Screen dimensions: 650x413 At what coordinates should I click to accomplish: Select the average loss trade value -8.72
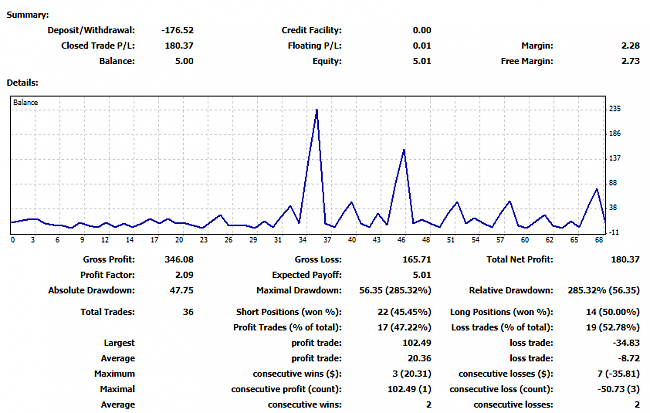[x=628, y=358]
